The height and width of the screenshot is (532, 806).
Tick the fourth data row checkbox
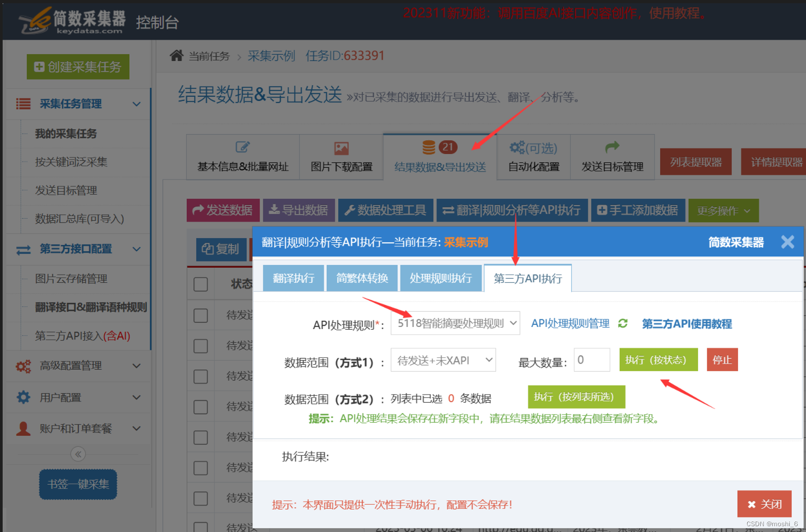click(200, 406)
